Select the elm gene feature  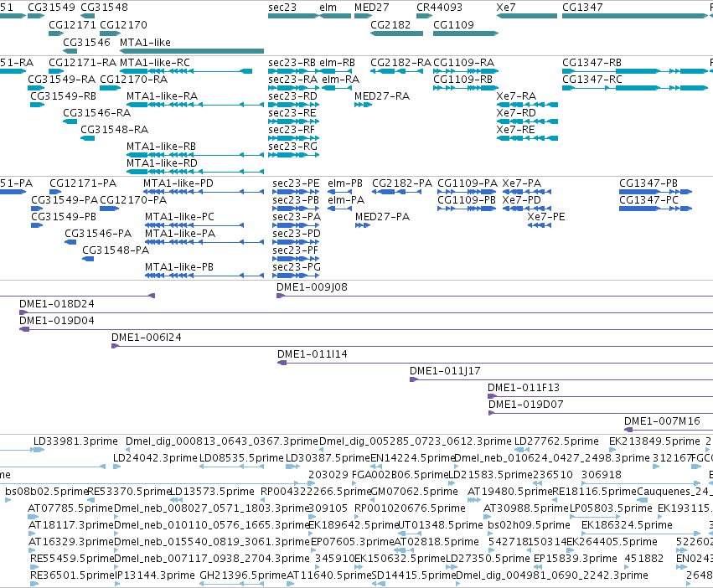[336, 16]
